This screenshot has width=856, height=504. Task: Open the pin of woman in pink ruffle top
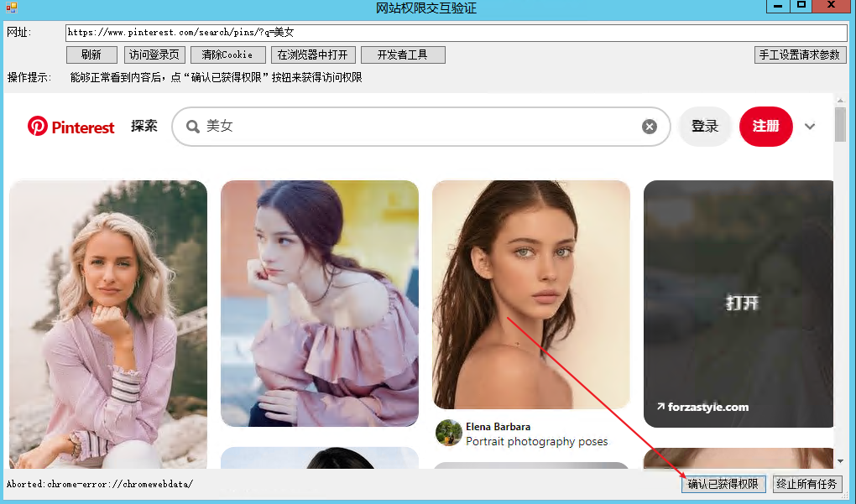coord(320,304)
